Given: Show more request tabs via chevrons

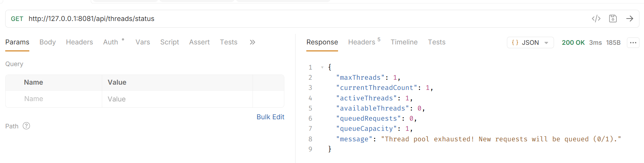Looking at the screenshot, I should (252, 42).
